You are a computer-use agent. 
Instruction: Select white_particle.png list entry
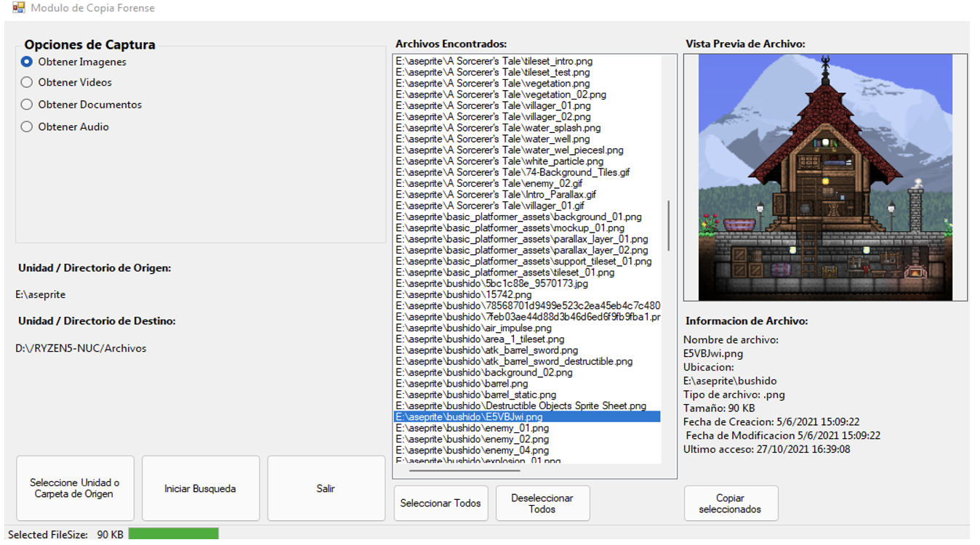tap(527, 161)
